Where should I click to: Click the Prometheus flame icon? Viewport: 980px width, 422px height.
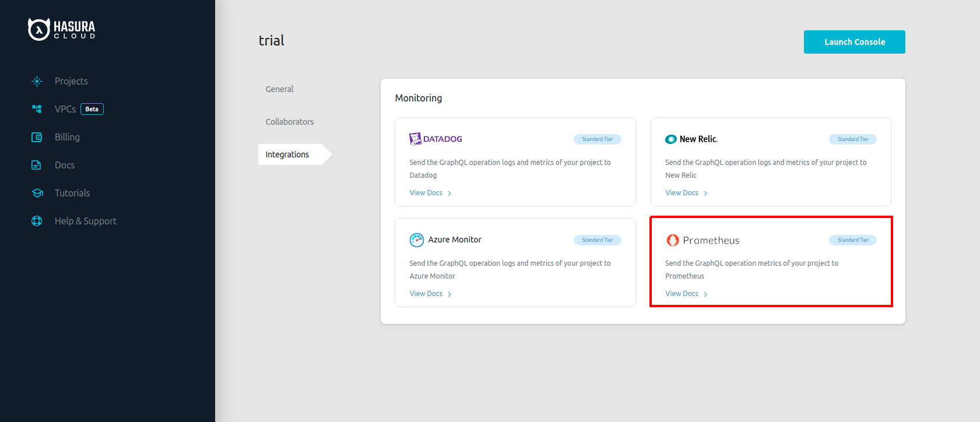(x=672, y=240)
